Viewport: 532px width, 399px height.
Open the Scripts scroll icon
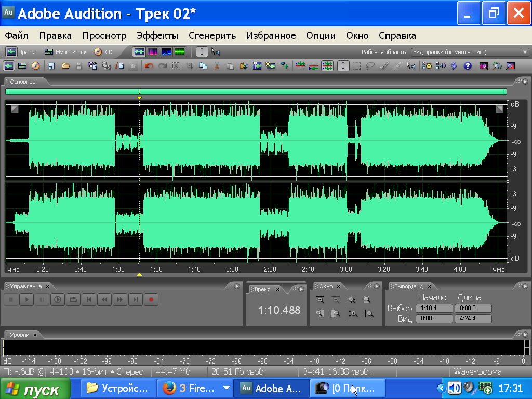[454, 66]
